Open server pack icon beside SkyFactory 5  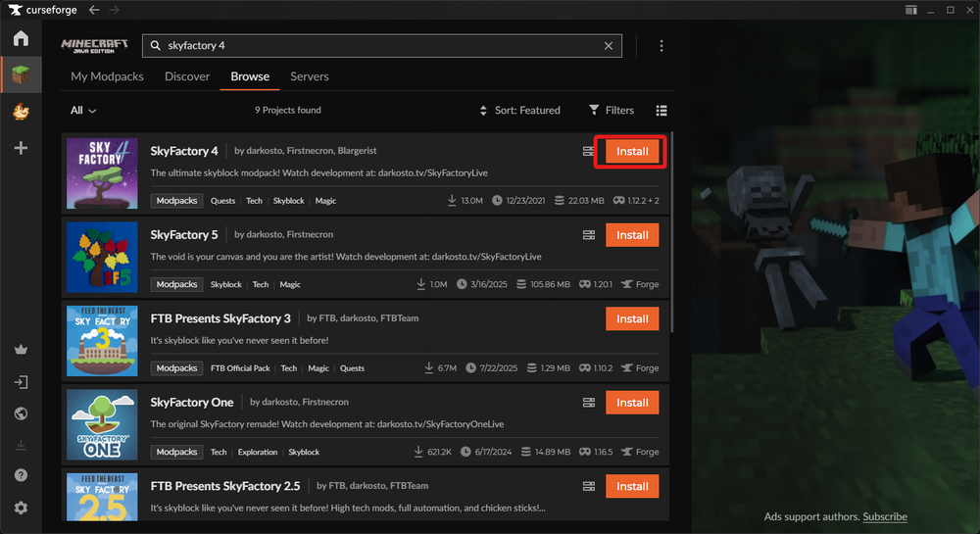[588, 235]
